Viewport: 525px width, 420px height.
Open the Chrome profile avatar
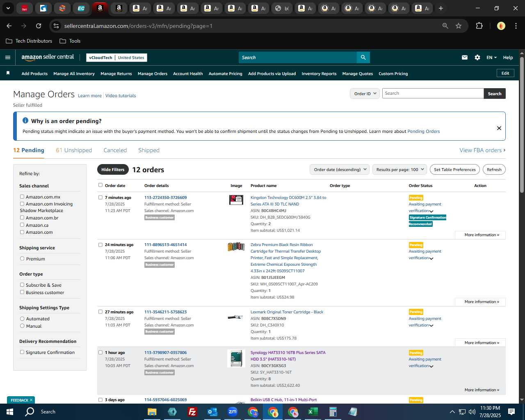pyautogui.click(x=501, y=26)
